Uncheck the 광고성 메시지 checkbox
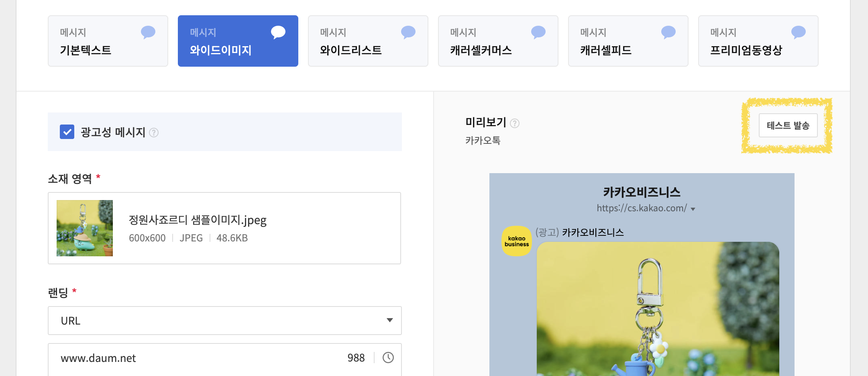 click(x=67, y=132)
